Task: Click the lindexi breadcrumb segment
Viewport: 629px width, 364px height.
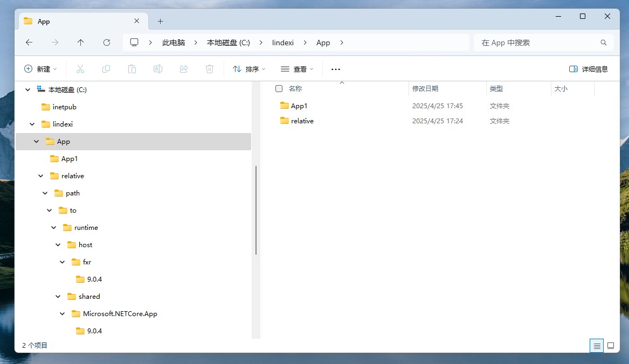Action: pyautogui.click(x=283, y=43)
